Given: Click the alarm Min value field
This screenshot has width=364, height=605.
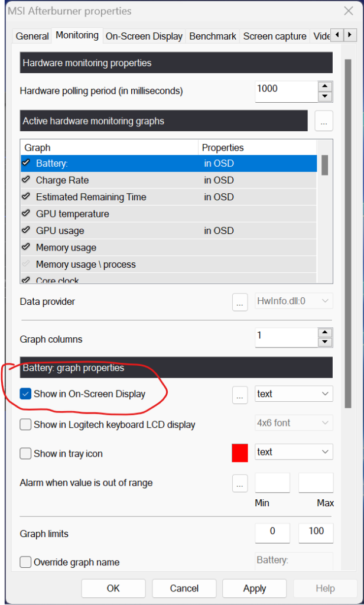Looking at the screenshot, I should click(x=272, y=483).
